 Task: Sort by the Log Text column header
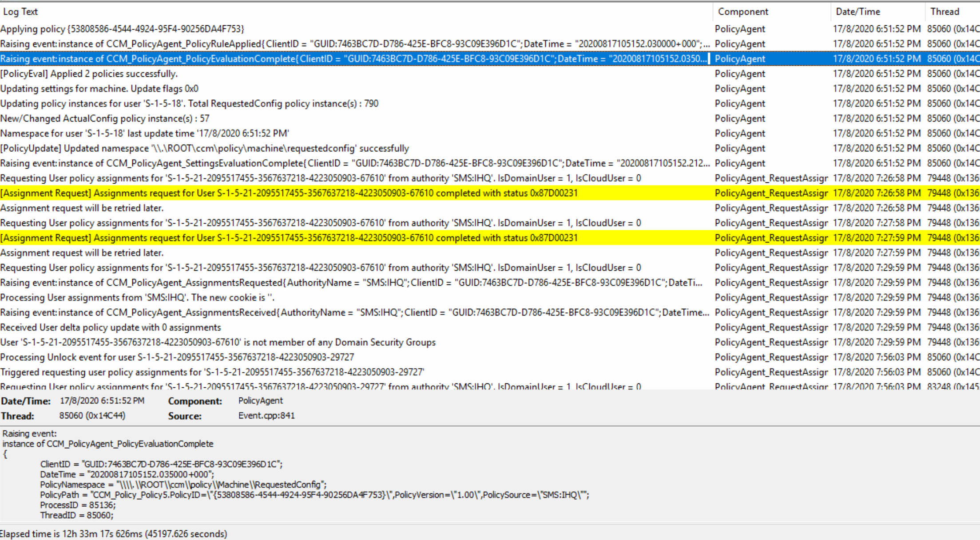tap(20, 12)
